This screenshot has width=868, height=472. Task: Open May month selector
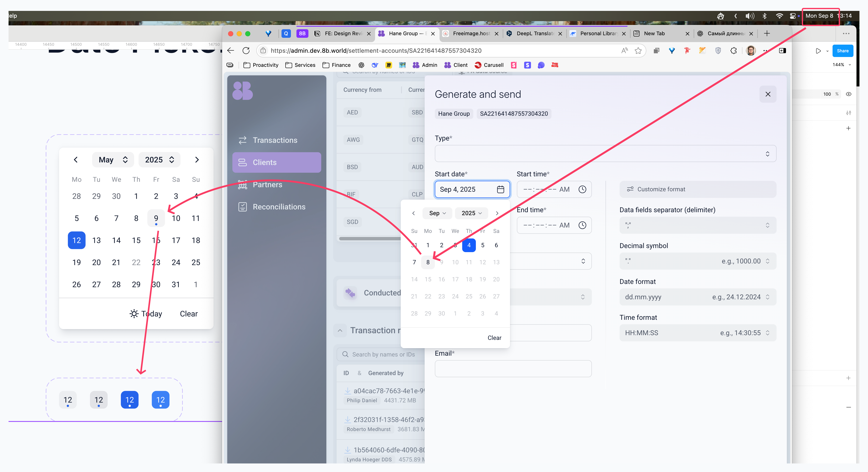113,160
